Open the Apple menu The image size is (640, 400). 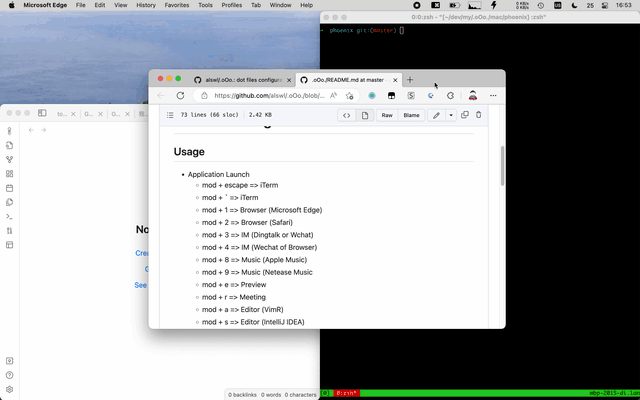pyautogui.click(x=11, y=5)
